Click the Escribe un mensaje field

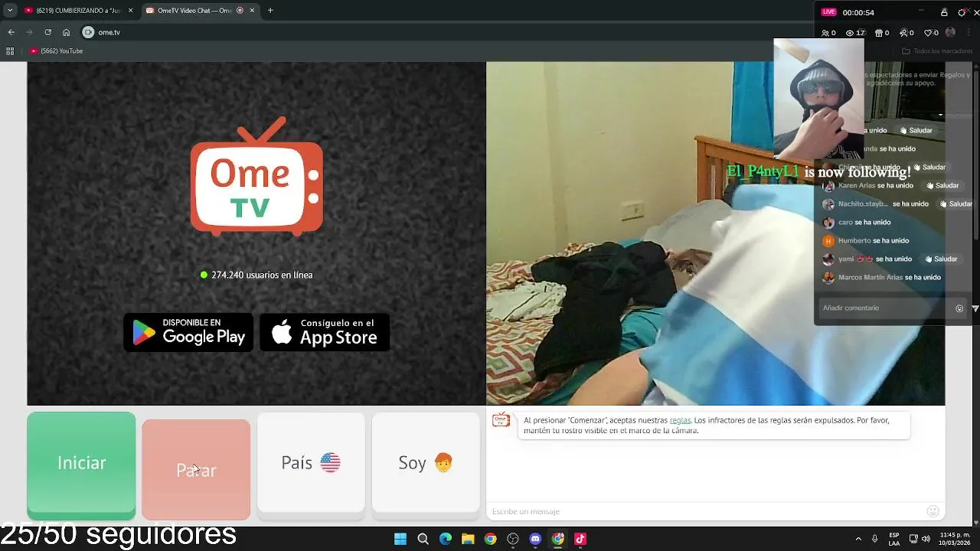click(x=704, y=511)
